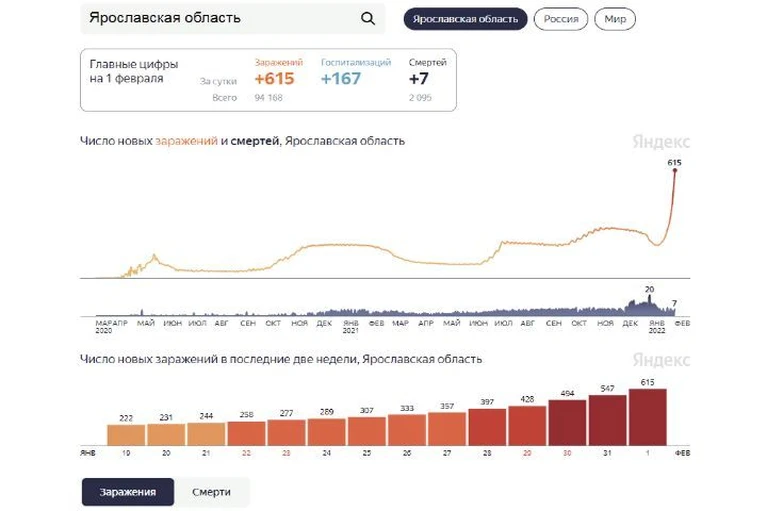Switch to the Мир region pill

(615, 19)
